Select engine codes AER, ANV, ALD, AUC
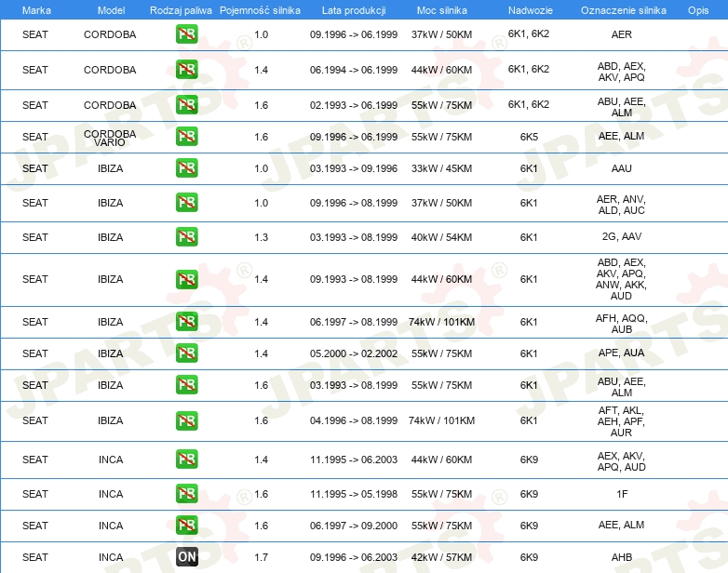Screen dimensions: 728x573 pyautogui.click(x=621, y=205)
